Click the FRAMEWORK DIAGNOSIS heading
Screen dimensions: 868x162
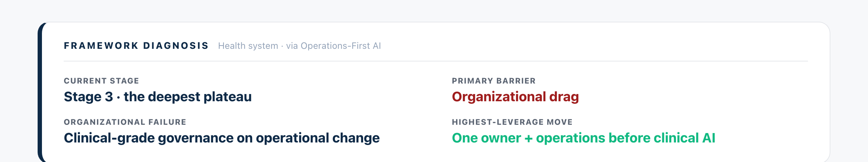pos(136,46)
